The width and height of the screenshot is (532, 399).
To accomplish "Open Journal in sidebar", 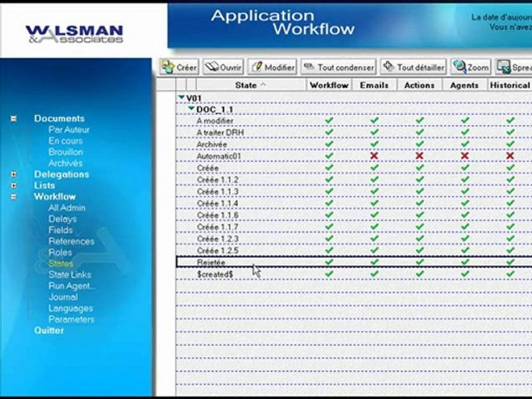I will click(63, 297).
